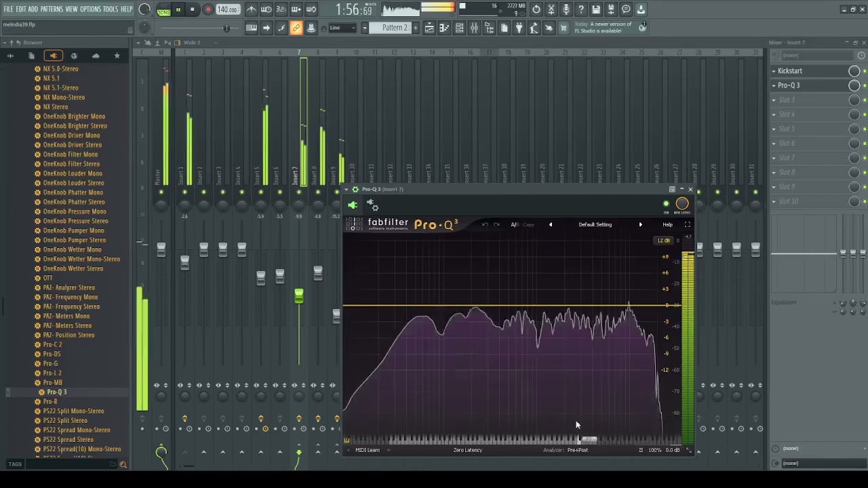Select PAZ- Analyzer Stereo in browser
Viewport: 868px width, 488px height.
click(68, 287)
